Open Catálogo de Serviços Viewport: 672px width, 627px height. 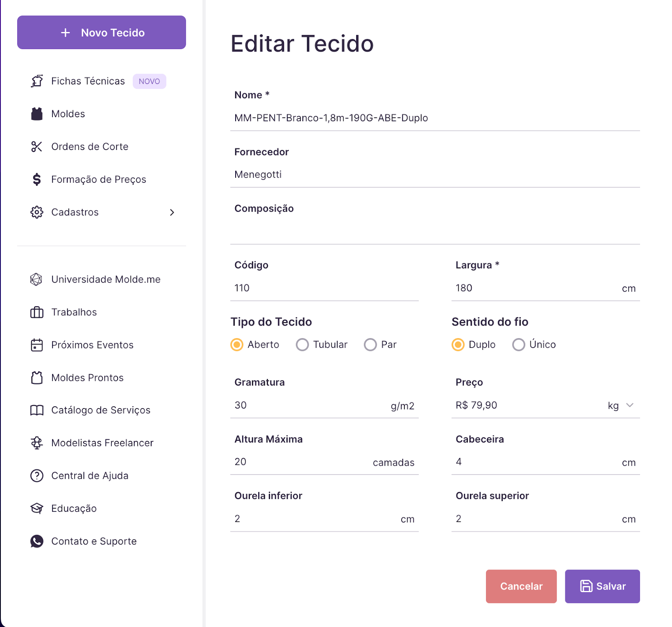102,410
